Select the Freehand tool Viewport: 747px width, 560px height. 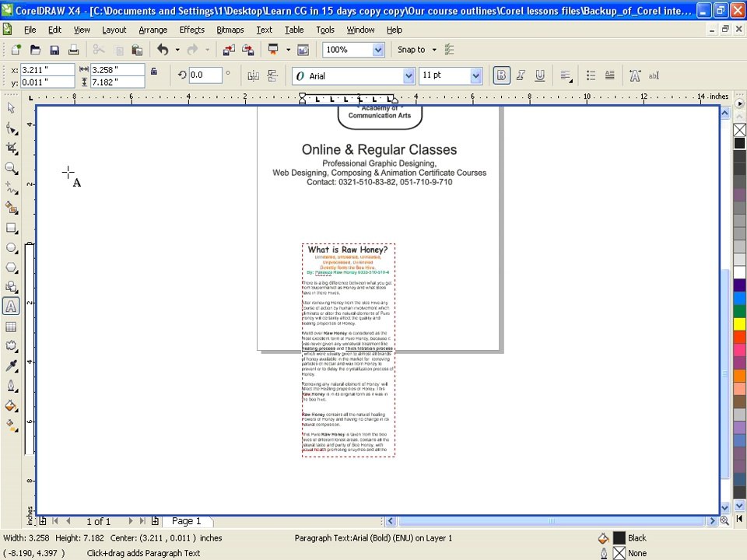11,188
